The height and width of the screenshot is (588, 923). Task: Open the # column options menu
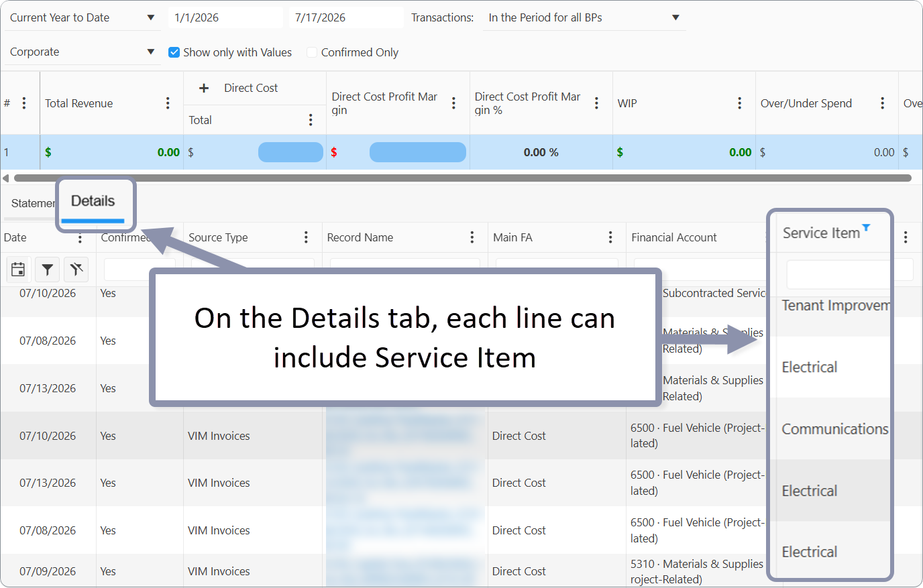tap(24, 103)
